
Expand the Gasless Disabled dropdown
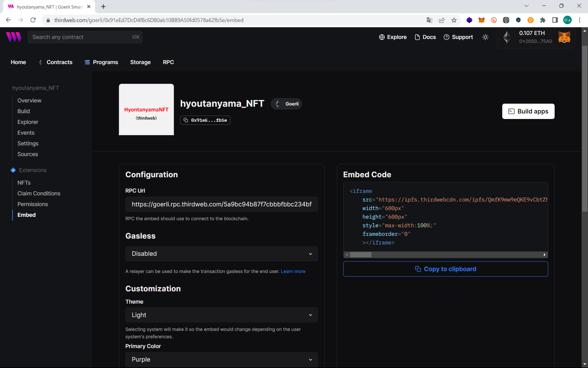(x=221, y=254)
